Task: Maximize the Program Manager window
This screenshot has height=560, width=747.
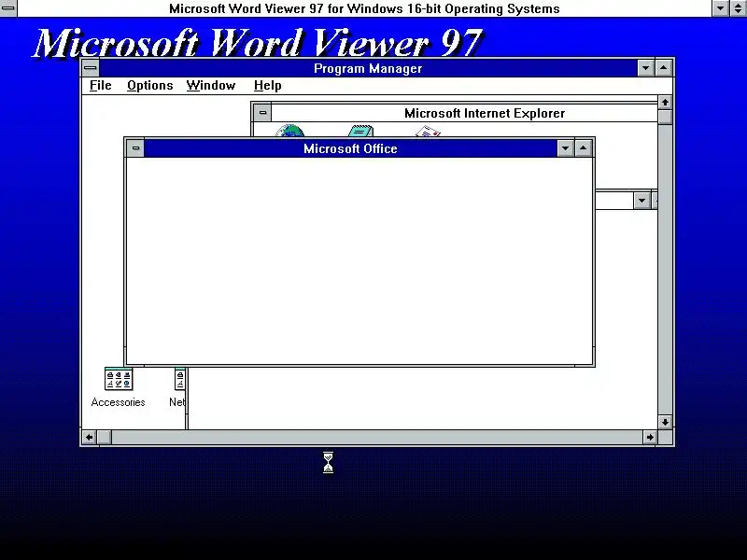Action: [664, 68]
